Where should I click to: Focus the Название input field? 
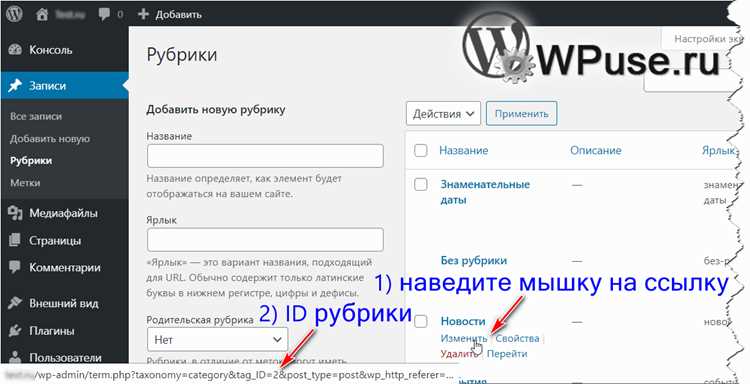(265, 156)
